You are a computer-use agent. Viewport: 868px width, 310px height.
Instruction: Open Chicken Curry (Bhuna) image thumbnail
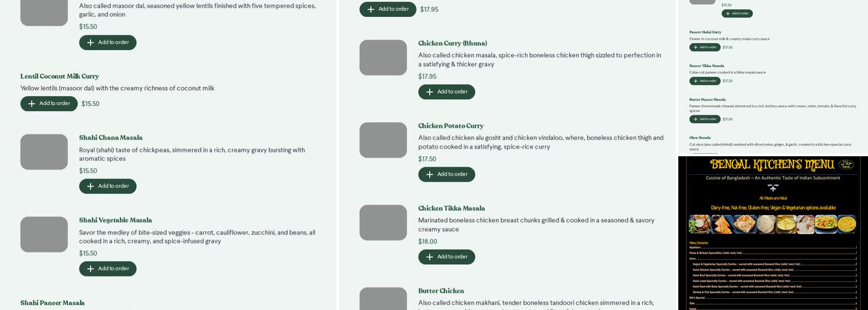383,58
